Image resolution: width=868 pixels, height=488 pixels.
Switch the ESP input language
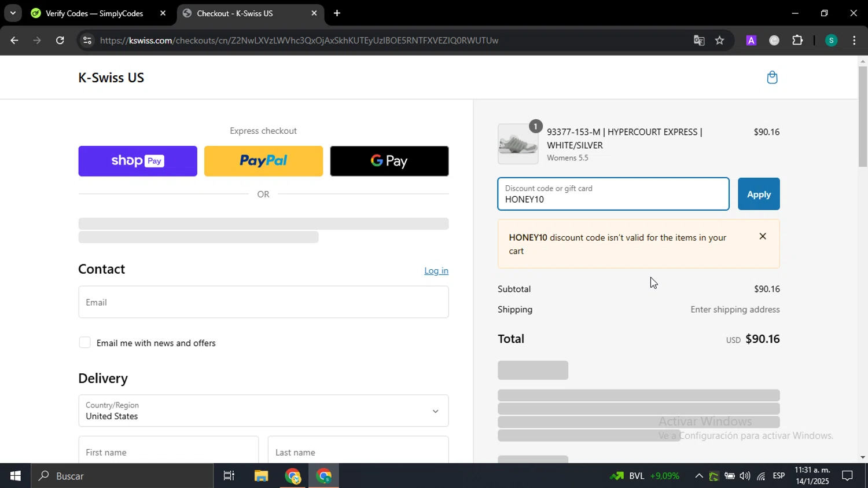click(779, 476)
